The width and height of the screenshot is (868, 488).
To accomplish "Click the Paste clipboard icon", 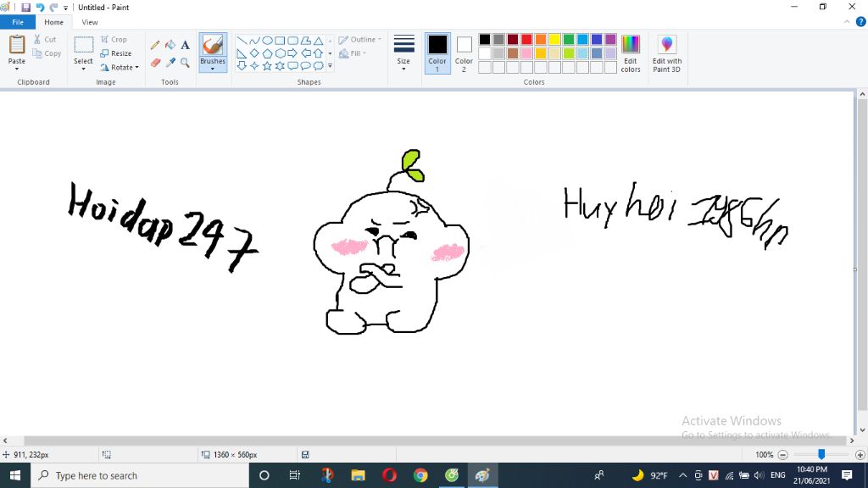I will pos(17,45).
